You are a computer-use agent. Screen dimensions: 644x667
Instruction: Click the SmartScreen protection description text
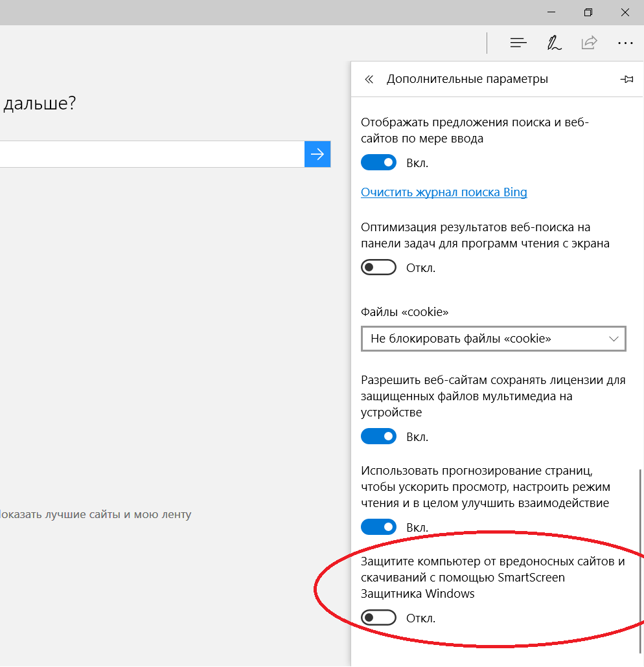(493, 577)
